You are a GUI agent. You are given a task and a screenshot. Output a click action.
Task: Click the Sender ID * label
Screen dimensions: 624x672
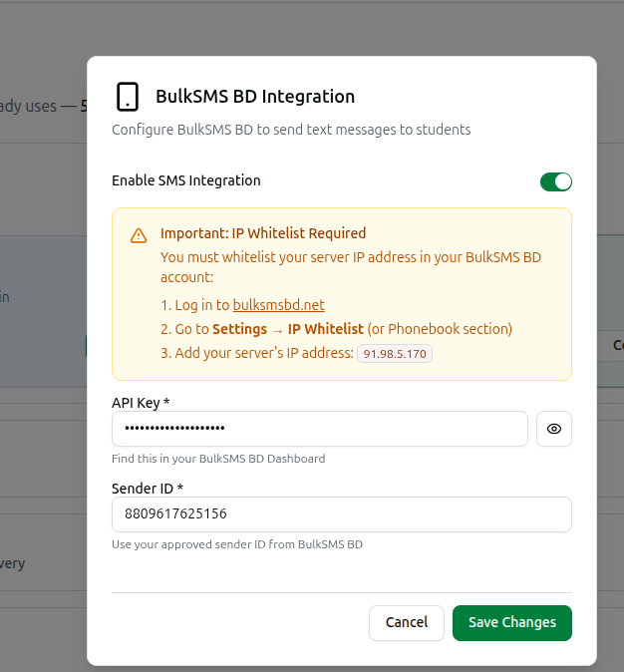pos(148,489)
